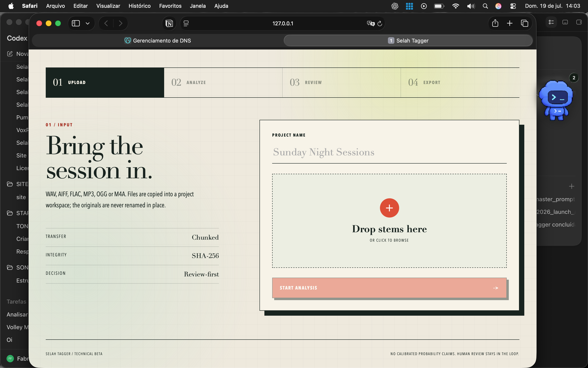Screen dimensions: 588x368
Task: Toggle the bottom panel icon in Codex window
Action: point(565,22)
